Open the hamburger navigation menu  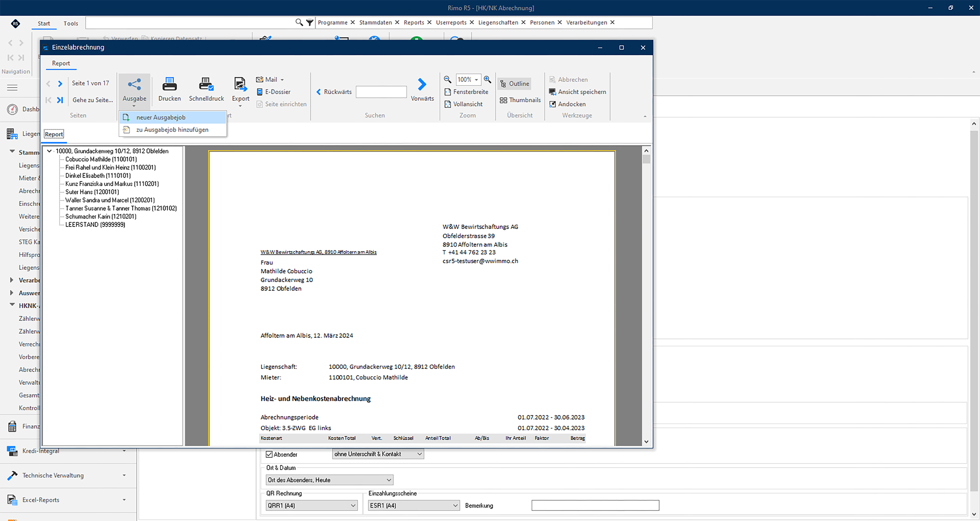(x=12, y=88)
